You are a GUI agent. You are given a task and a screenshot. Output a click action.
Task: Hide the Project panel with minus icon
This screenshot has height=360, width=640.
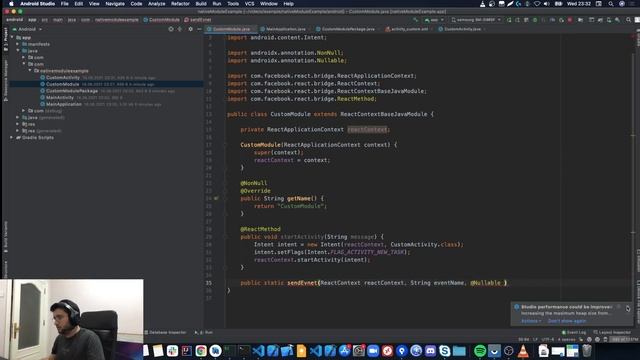(199, 29)
